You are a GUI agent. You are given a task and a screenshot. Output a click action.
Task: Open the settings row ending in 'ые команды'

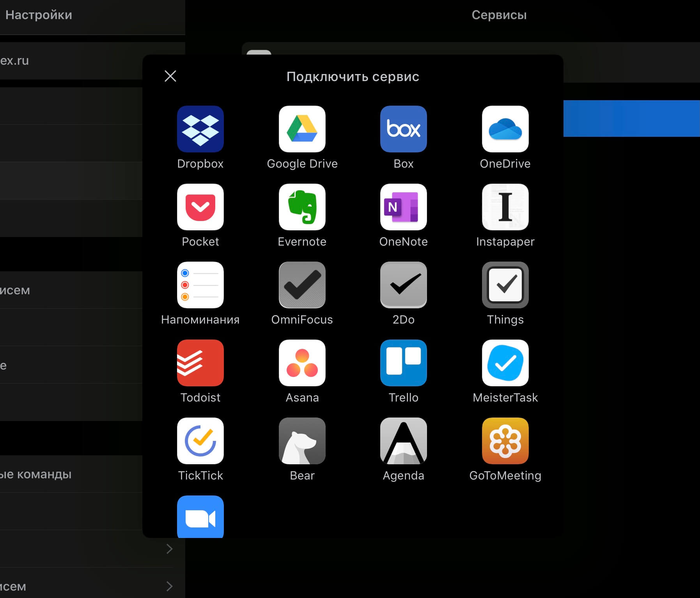pos(71,474)
